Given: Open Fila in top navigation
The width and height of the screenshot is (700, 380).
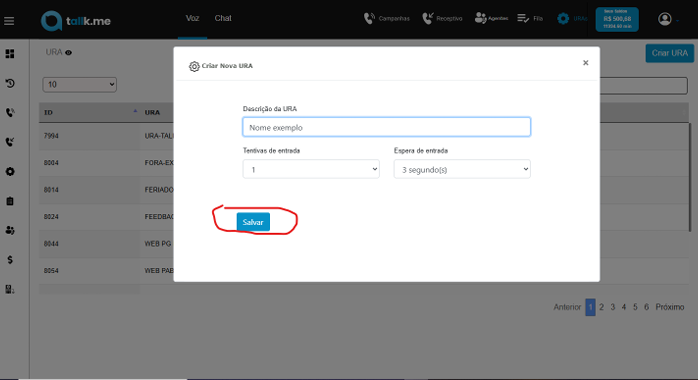Looking at the screenshot, I should click(530, 18).
